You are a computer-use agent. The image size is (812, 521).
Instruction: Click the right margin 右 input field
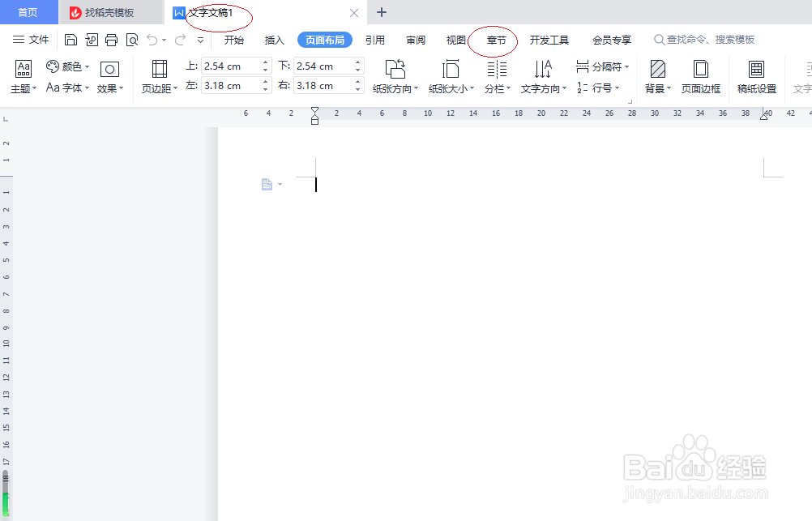(x=323, y=86)
